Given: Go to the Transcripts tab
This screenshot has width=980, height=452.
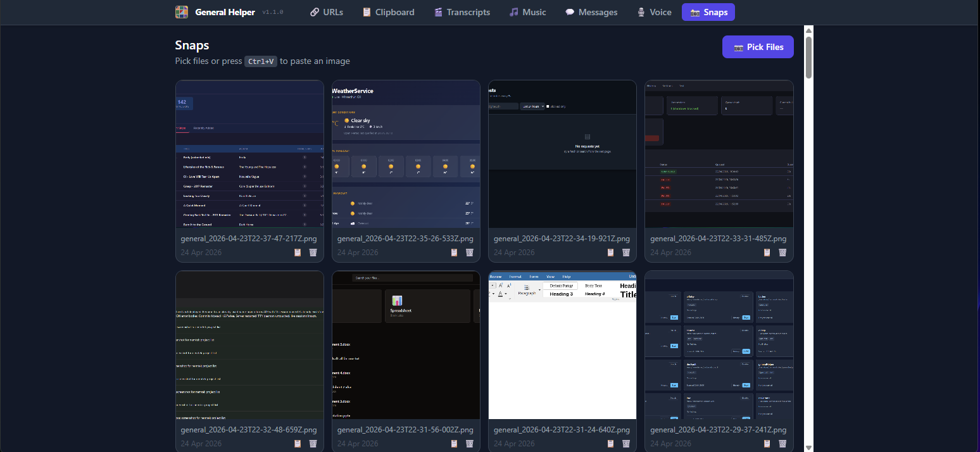Looking at the screenshot, I should click(462, 12).
